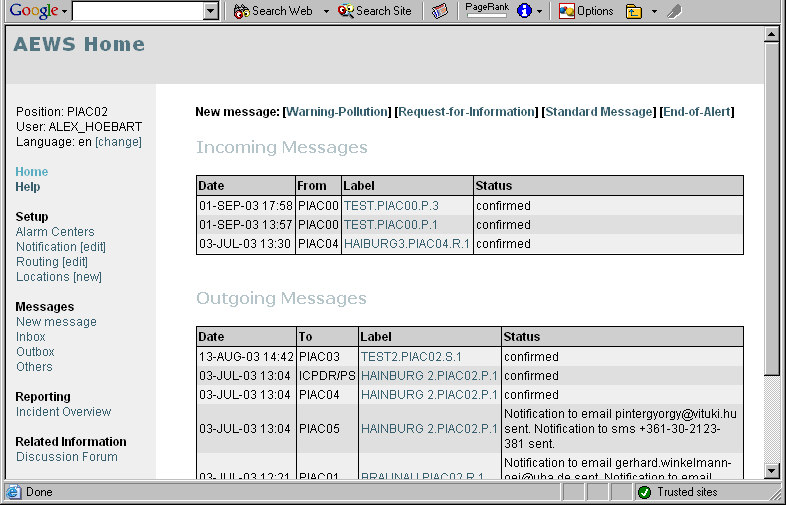Click the language change link

click(x=118, y=142)
